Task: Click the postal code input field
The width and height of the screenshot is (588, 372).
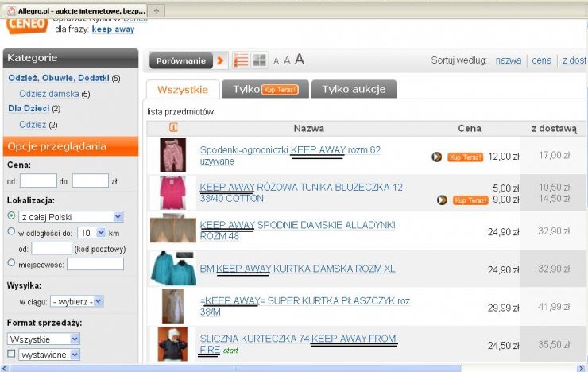Action: coord(52,248)
